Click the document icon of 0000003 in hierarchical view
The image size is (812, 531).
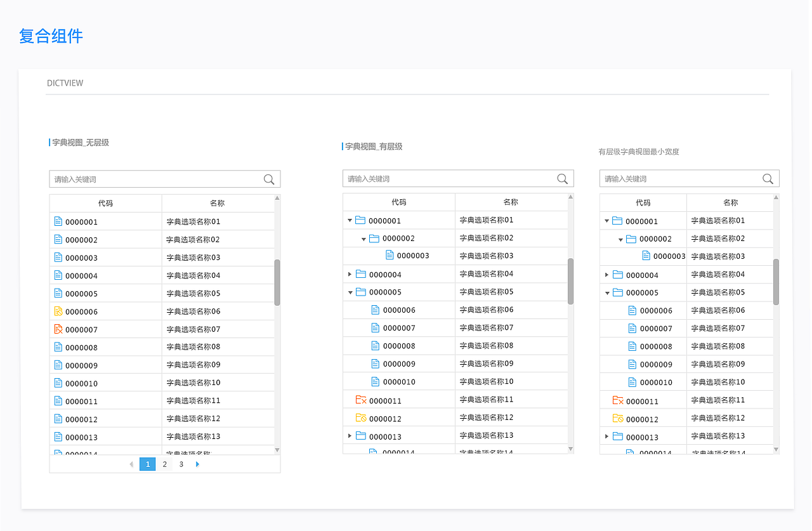[390, 255]
